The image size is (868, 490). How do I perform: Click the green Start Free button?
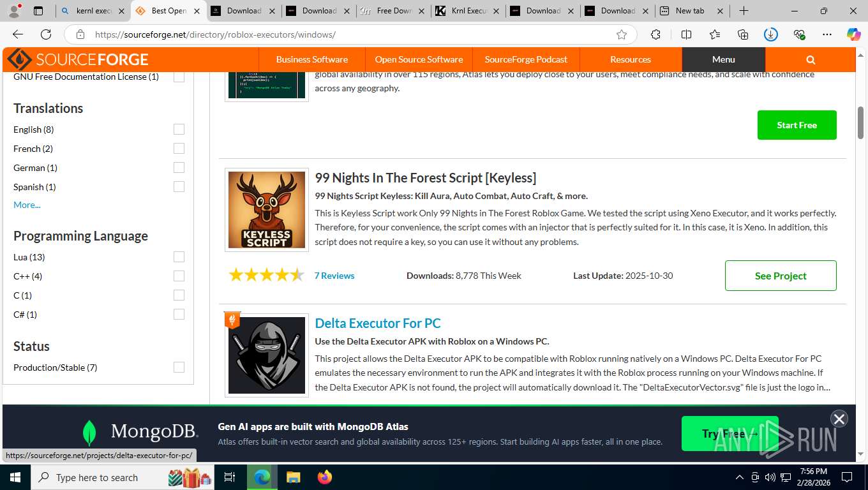(x=797, y=125)
